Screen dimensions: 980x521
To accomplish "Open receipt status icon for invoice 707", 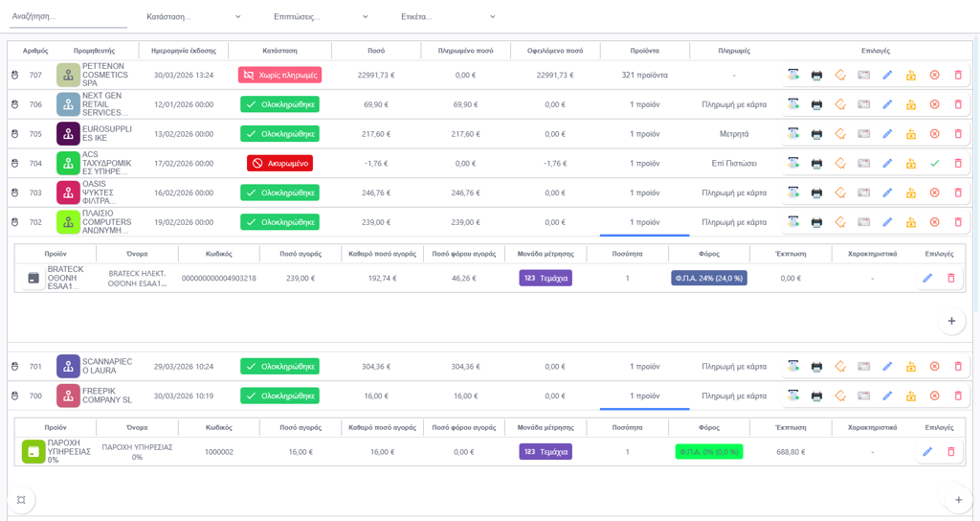I will tap(793, 75).
